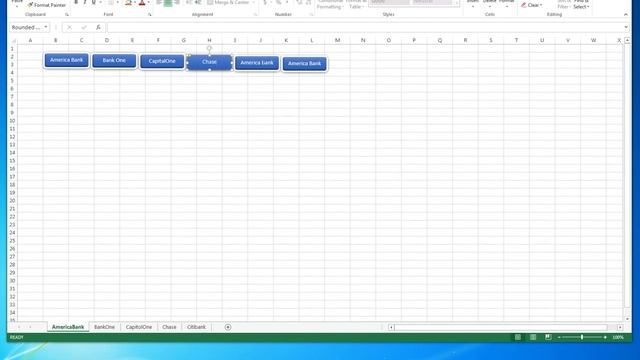Click the horizontal scrollbar right arrow
The image size is (640, 360).
[x=620, y=327]
